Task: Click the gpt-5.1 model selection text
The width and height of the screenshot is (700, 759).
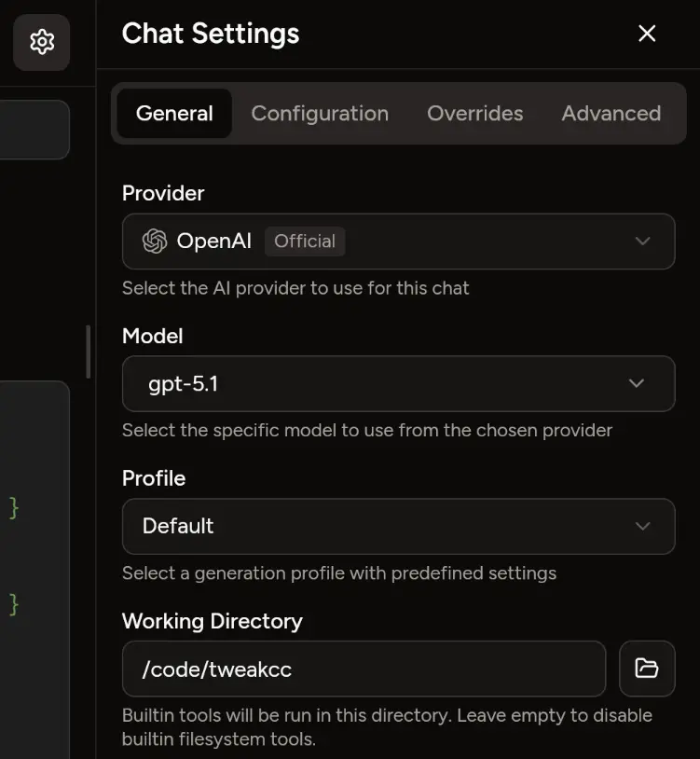Action: [x=184, y=383]
